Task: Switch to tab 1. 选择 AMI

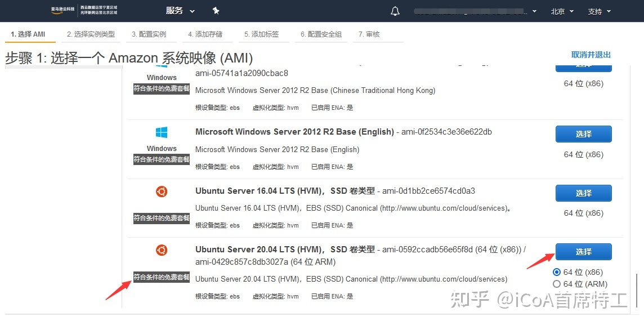Action: click(x=28, y=34)
